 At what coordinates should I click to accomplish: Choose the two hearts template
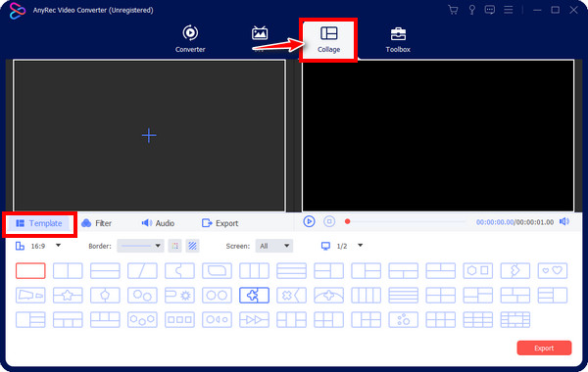[x=553, y=270]
